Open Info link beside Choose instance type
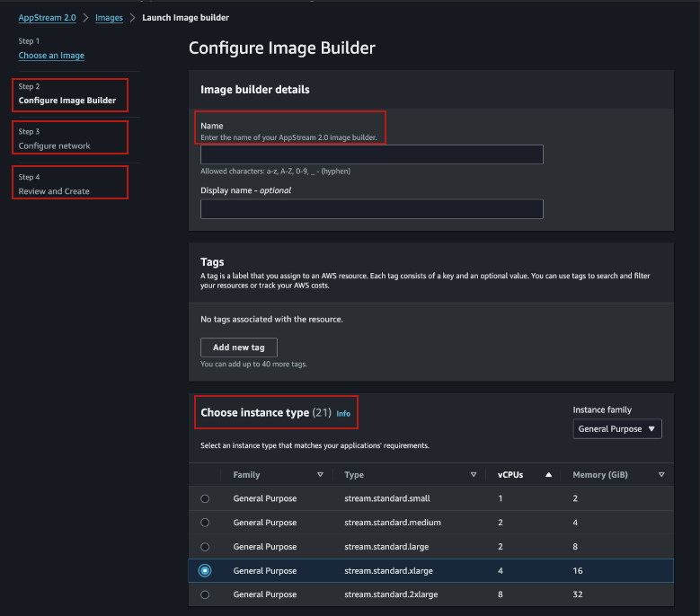 click(343, 414)
